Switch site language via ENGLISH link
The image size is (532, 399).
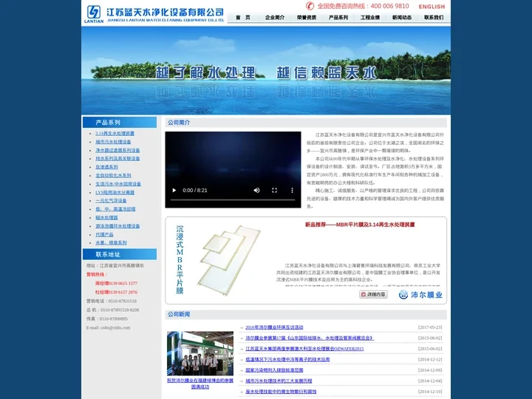pos(432,7)
